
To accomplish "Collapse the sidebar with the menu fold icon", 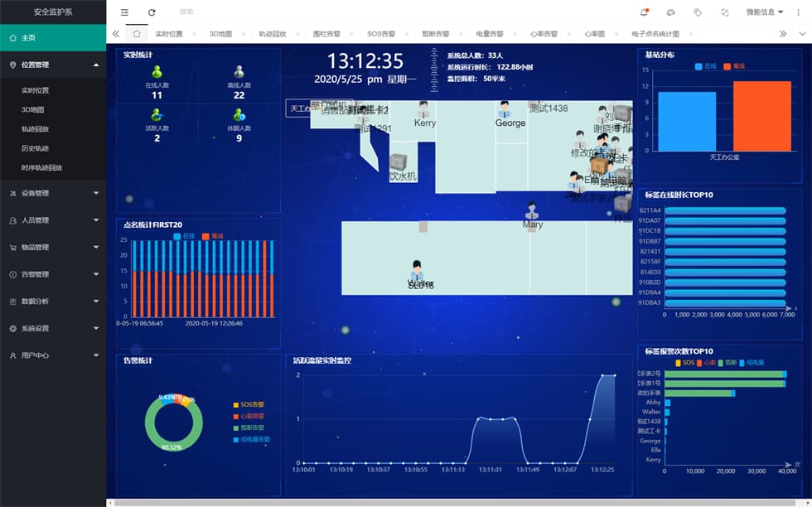I will tap(124, 12).
